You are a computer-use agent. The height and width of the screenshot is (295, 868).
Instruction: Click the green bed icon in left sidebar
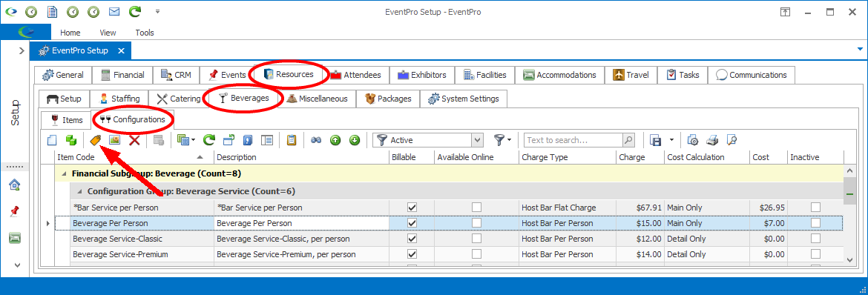(x=15, y=238)
